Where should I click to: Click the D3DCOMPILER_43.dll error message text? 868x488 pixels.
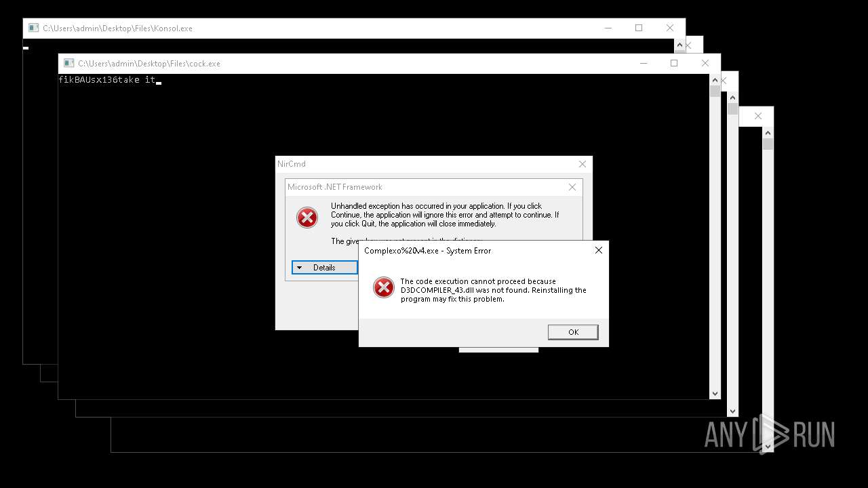point(493,290)
